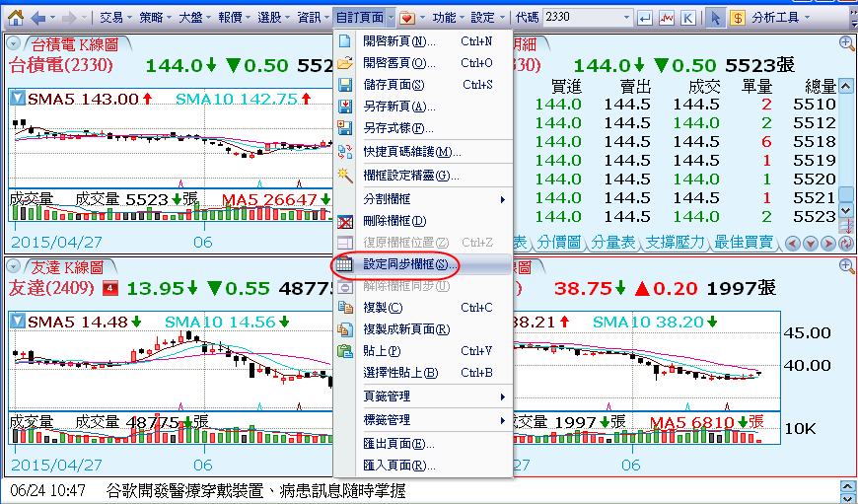Click the refresh cycle icon beside tab arrows
The width and height of the screenshot is (858, 504).
pyautogui.click(x=845, y=243)
